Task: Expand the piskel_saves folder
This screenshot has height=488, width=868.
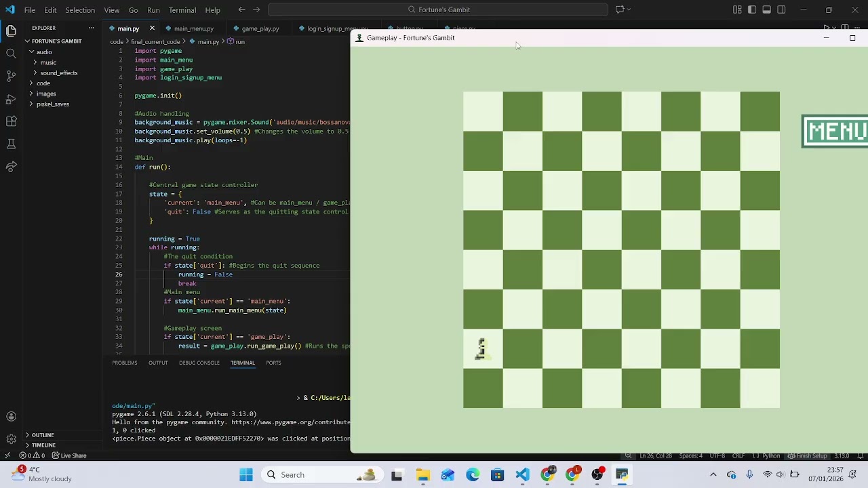Action: pyautogui.click(x=52, y=104)
